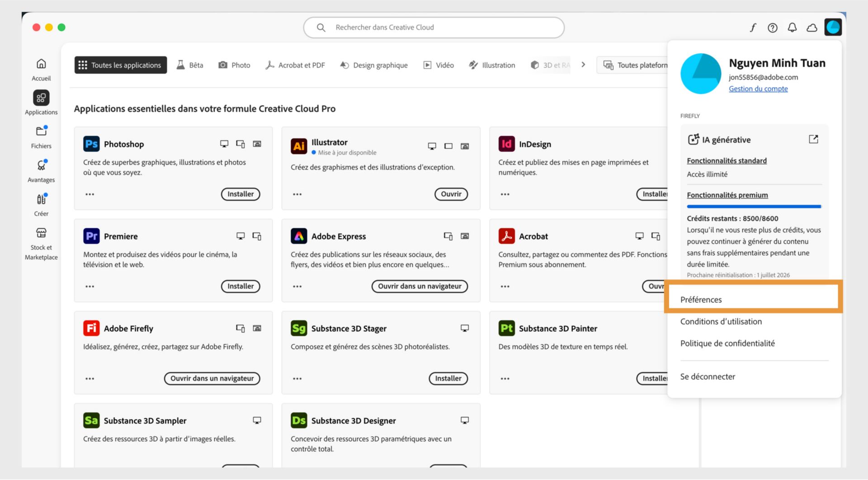
Task: Open the Fonctionnalités premium link
Action: [727, 195]
